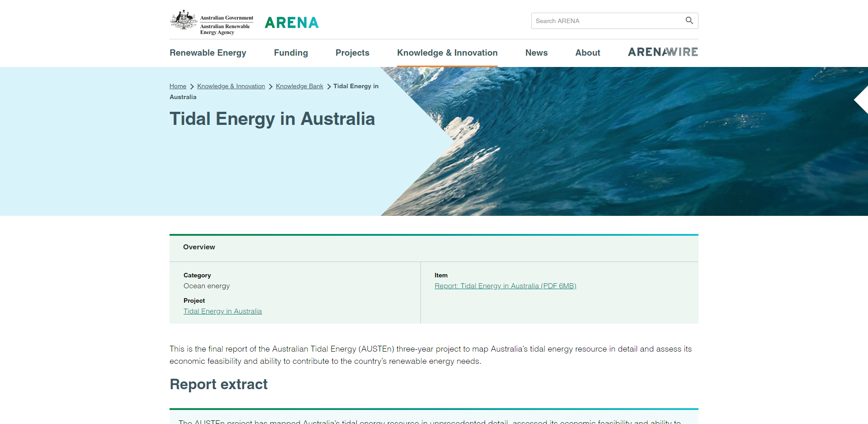Open the Renewable Energy menu
The width and height of the screenshot is (868, 424).
[x=208, y=53]
